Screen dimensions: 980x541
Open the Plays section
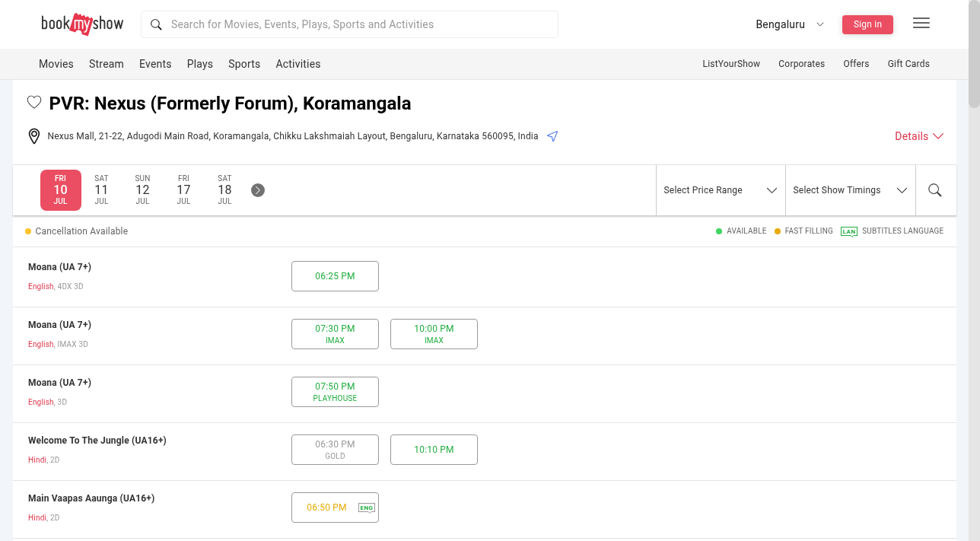(200, 64)
